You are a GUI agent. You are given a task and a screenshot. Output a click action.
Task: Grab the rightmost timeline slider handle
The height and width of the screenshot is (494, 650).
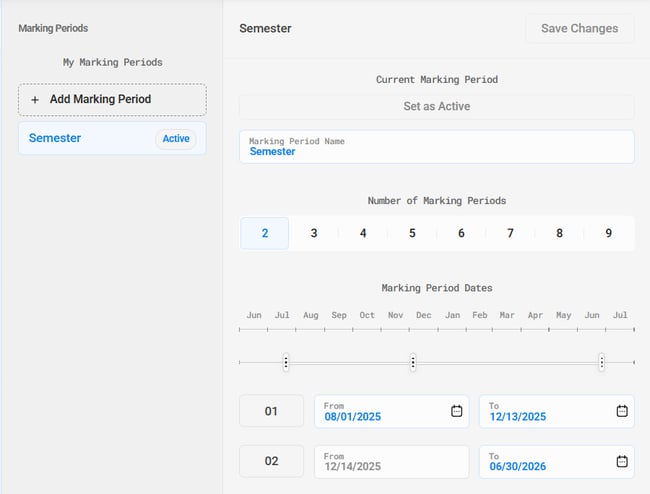(x=601, y=362)
